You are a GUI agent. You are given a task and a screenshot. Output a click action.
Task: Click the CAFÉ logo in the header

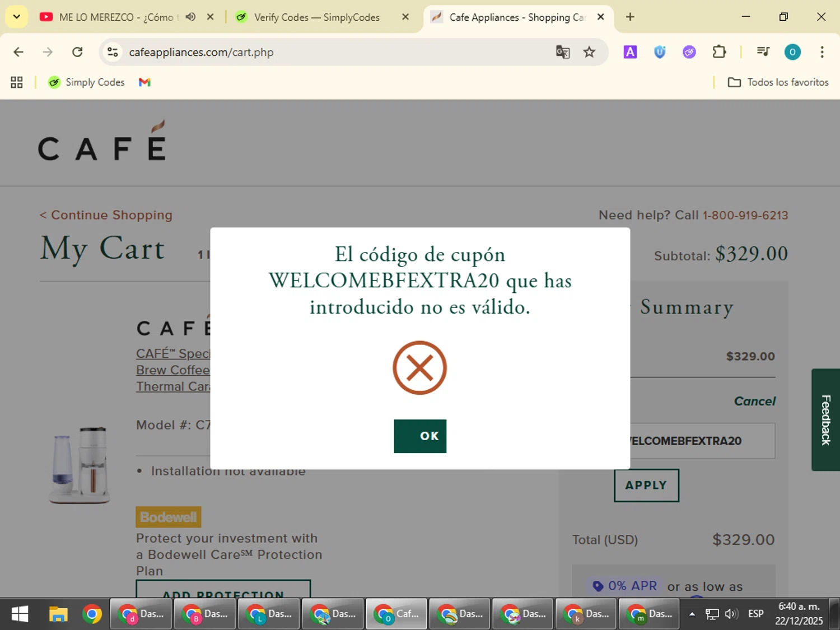pos(102,141)
